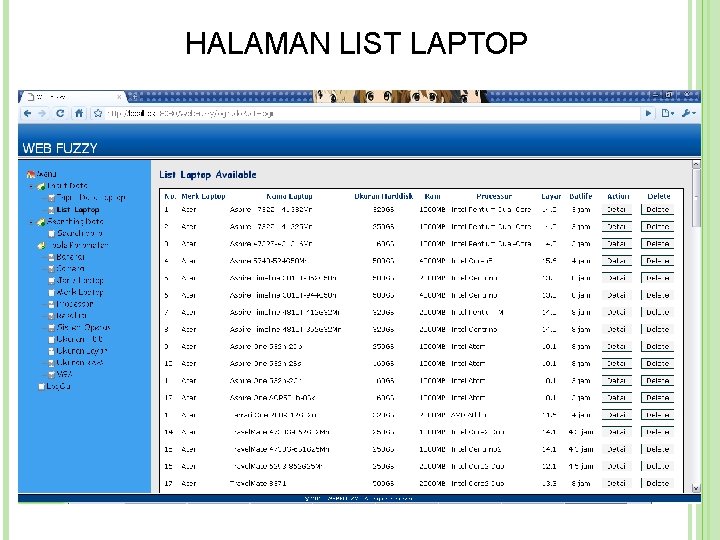Click the vertical scrollbar thumb
720x540 pixels.
point(696,197)
